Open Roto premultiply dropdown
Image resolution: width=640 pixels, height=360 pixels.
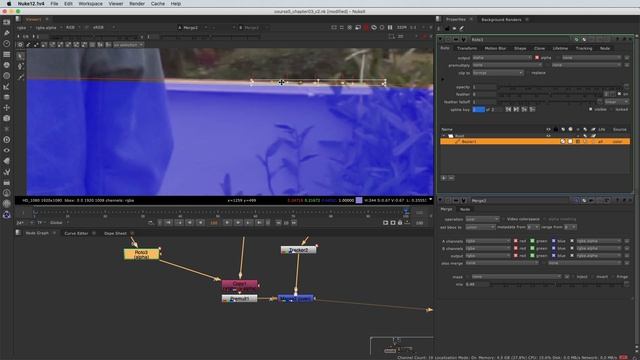coord(507,65)
